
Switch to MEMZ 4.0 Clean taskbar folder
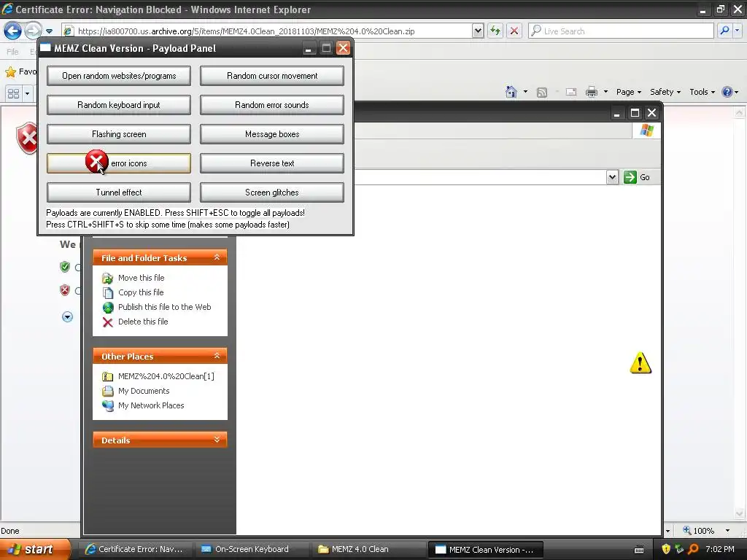368,549
